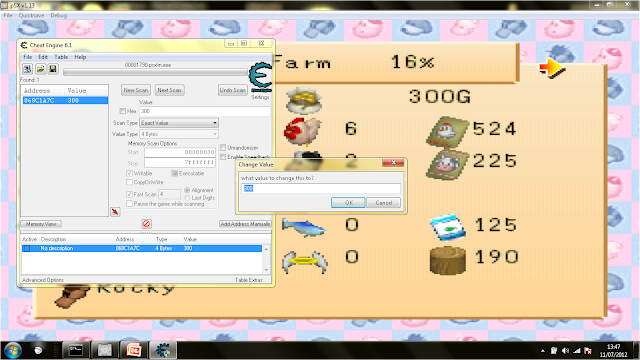Open the Cheat Engine gear taskbar icon
Image resolution: width=640 pixels, height=360 pixels.
(163, 351)
